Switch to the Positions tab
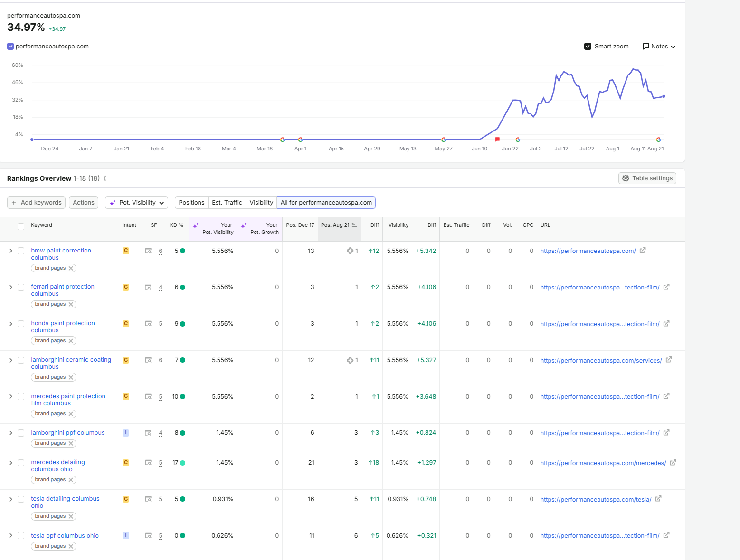The height and width of the screenshot is (560, 740). [191, 203]
